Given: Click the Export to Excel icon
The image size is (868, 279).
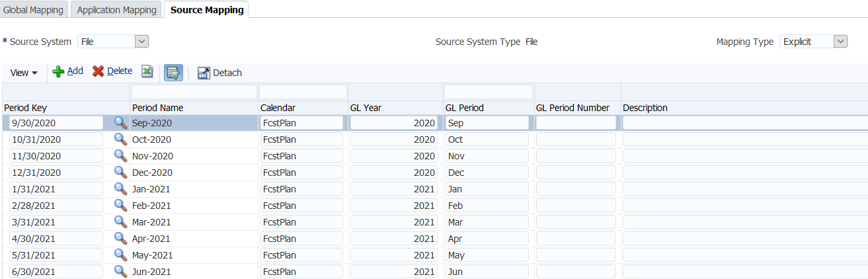Looking at the screenshot, I should 147,72.
